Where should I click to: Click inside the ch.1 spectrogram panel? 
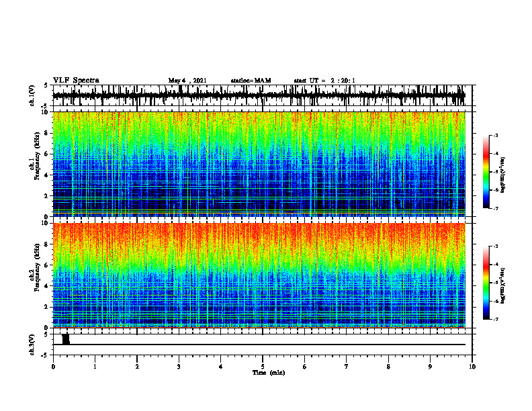point(259,164)
